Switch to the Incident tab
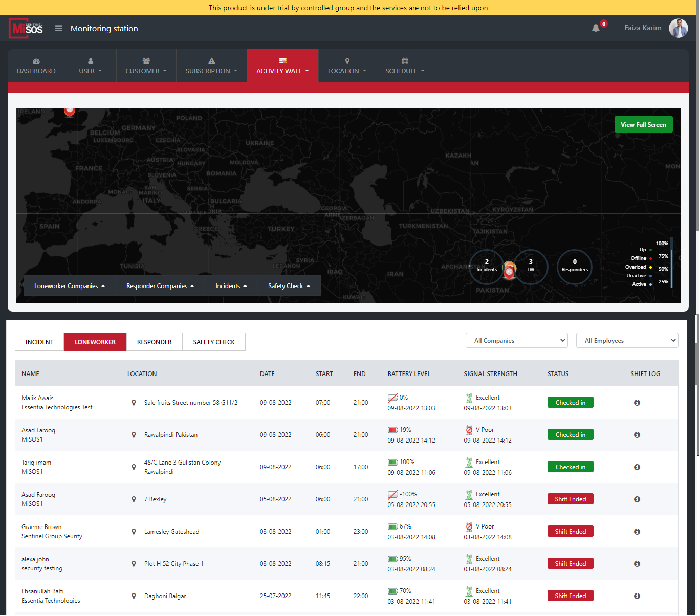The width and height of the screenshot is (700, 616). (x=39, y=342)
